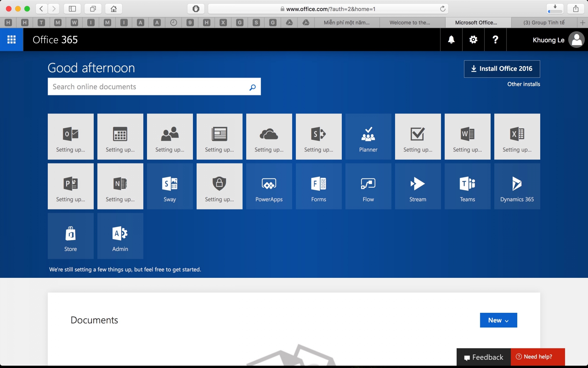Viewport: 588px width, 368px height.
Task: Reload the page with refresh icon
Action: click(x=443, y=9)
